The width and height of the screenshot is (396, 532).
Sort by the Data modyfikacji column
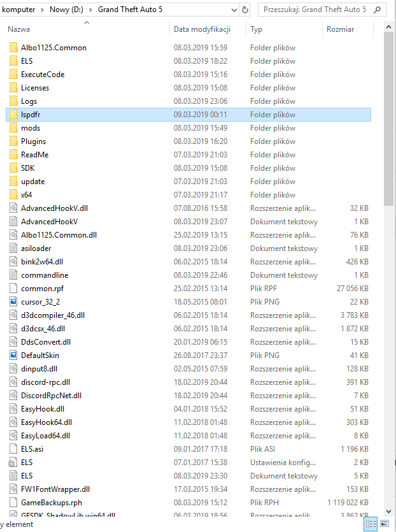click(202, 29)
